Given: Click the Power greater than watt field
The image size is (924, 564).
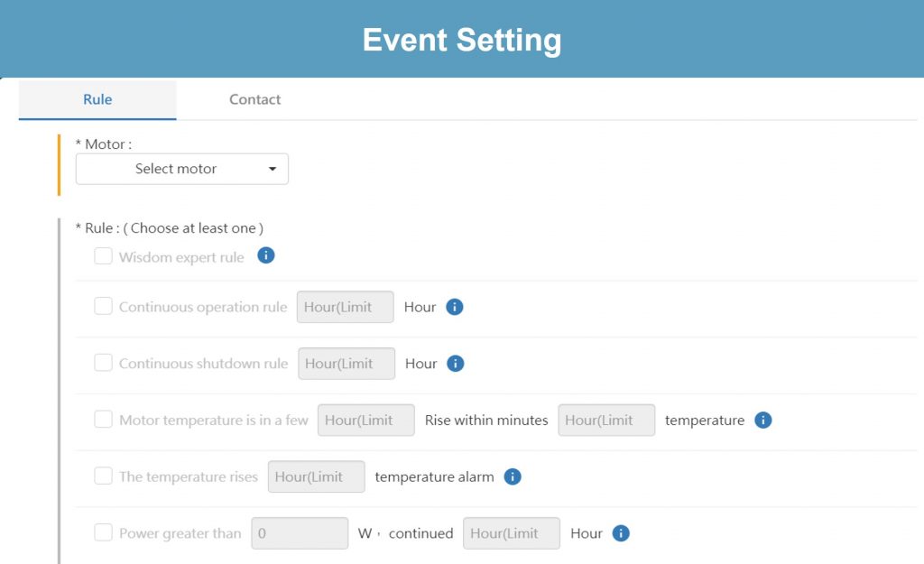Looking at the screenshot, I should coord(300,533).
